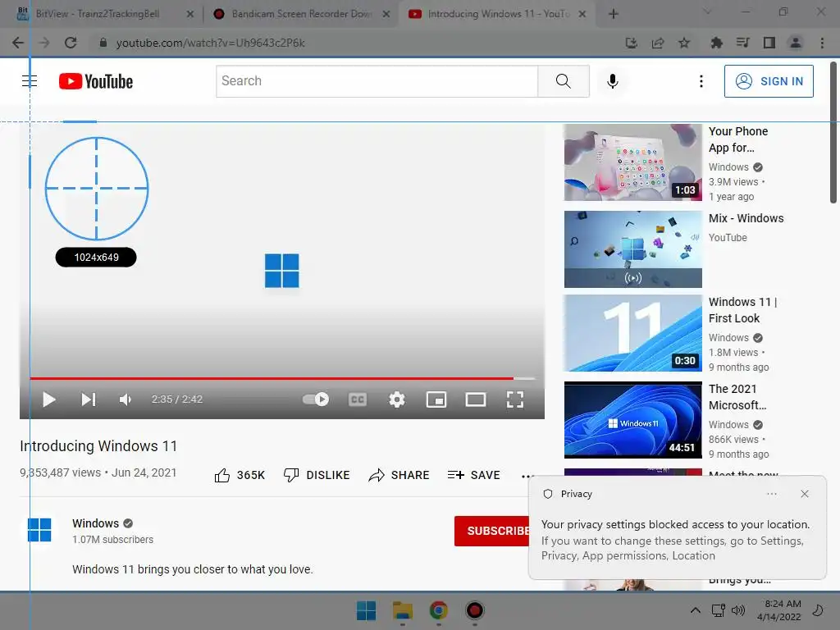Toggle closed captions
Screen dimensions: 840x630
358,399
